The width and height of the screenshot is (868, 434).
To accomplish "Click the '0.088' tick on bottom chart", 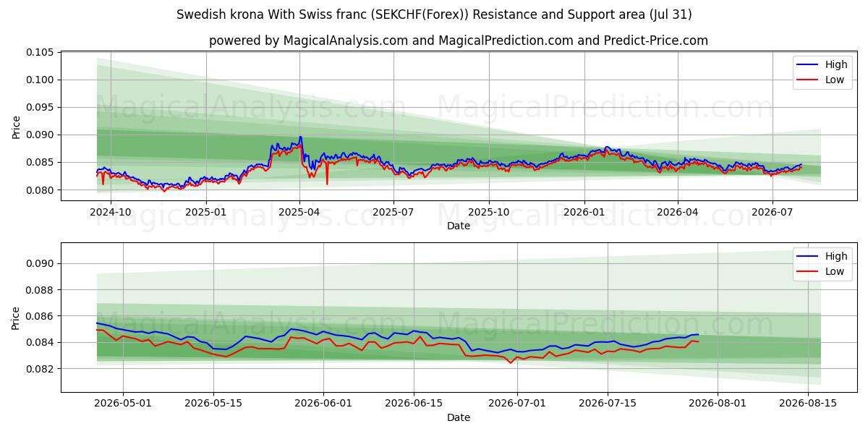I will pos(41,290).
